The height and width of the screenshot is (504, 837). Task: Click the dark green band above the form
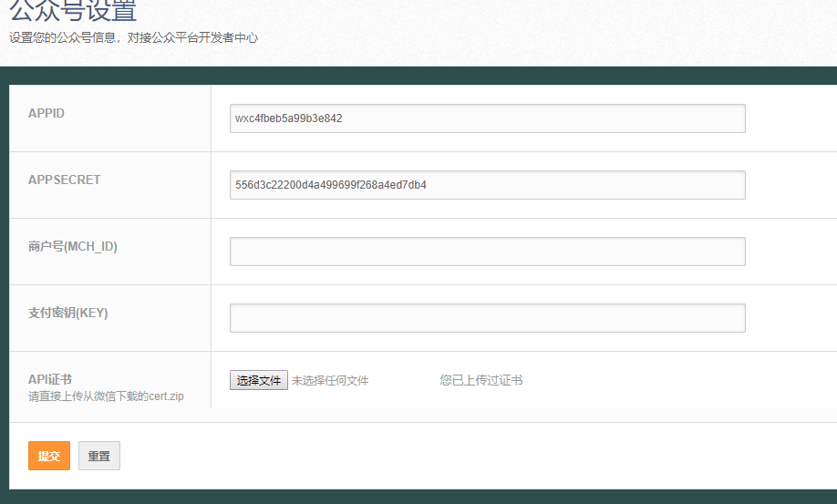pyautogui.click(x=418, y=76)
